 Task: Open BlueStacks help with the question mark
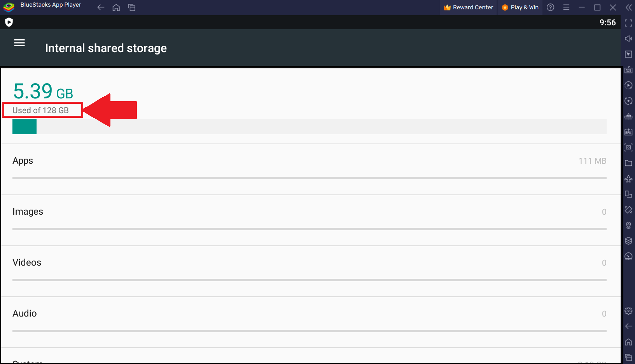pyautogui.click(x=550, y=7)
